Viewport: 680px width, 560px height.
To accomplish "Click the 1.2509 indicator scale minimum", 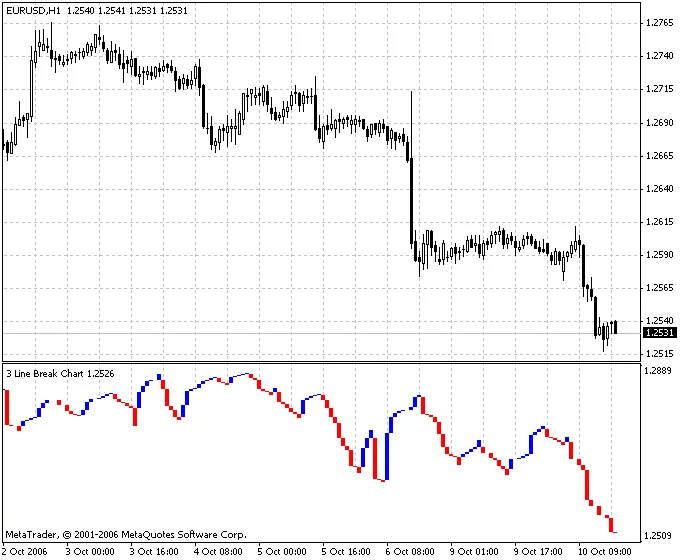I will coord(659,536).
